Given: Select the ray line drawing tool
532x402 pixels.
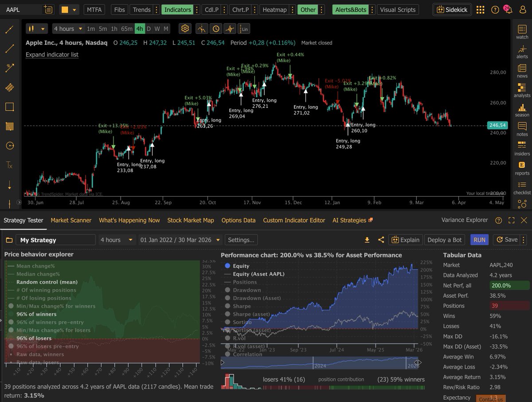Looking at the screenshot, I should (9, 49).
